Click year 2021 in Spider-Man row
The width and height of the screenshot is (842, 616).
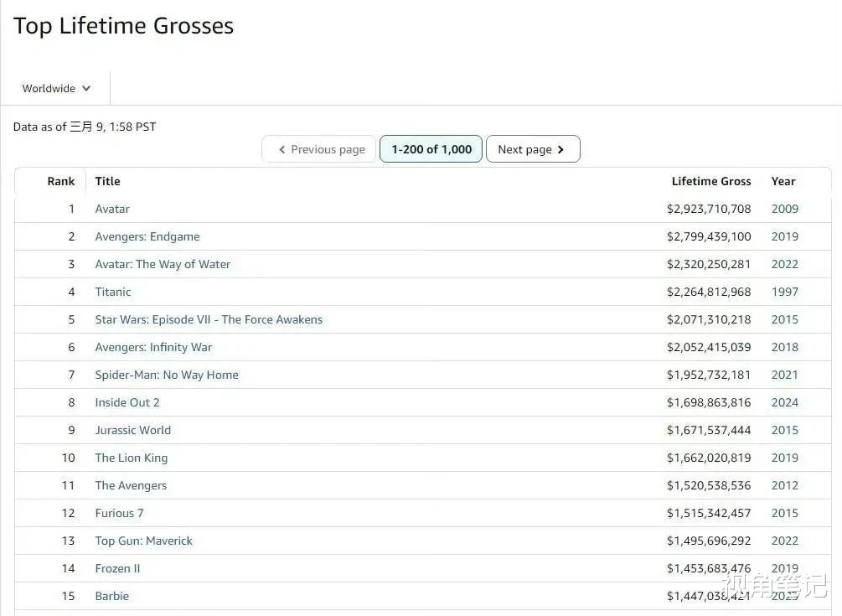[784, 375]
